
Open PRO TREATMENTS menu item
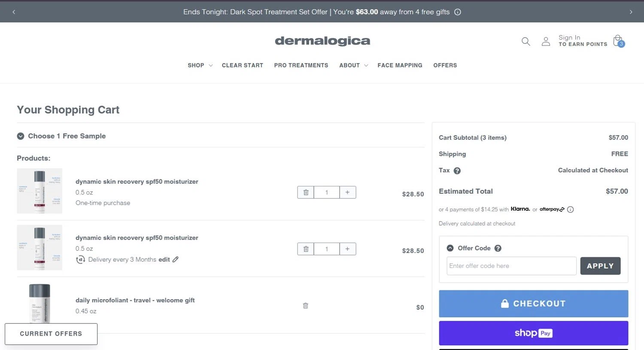301,65
